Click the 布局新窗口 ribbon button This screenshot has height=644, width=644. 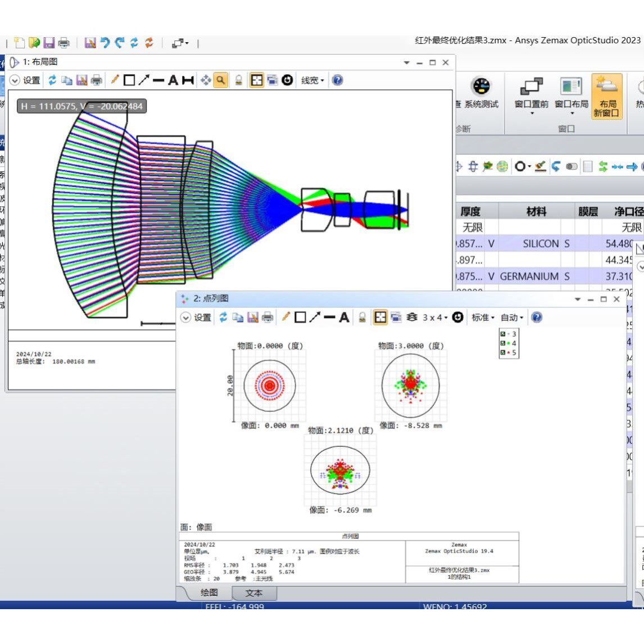coord(606,97)
